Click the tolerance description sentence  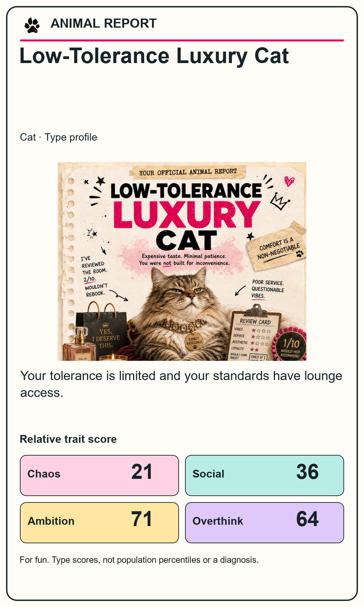(x=181, y=384)
